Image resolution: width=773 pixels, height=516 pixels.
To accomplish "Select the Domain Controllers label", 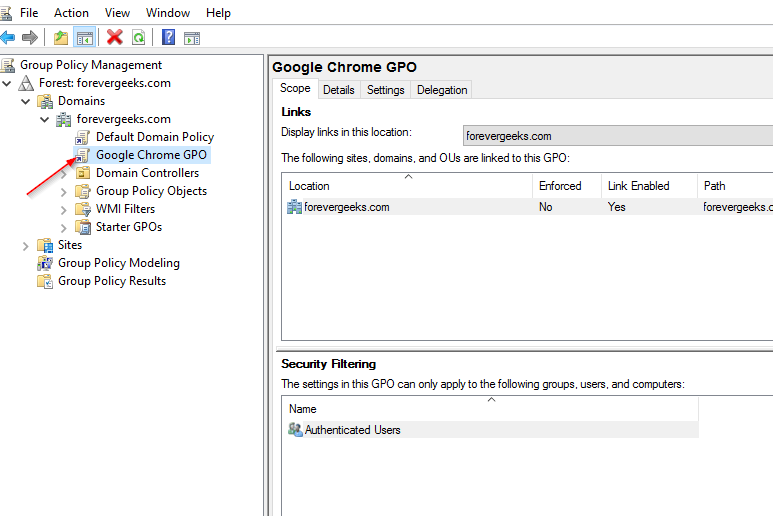I will point(147,173).
